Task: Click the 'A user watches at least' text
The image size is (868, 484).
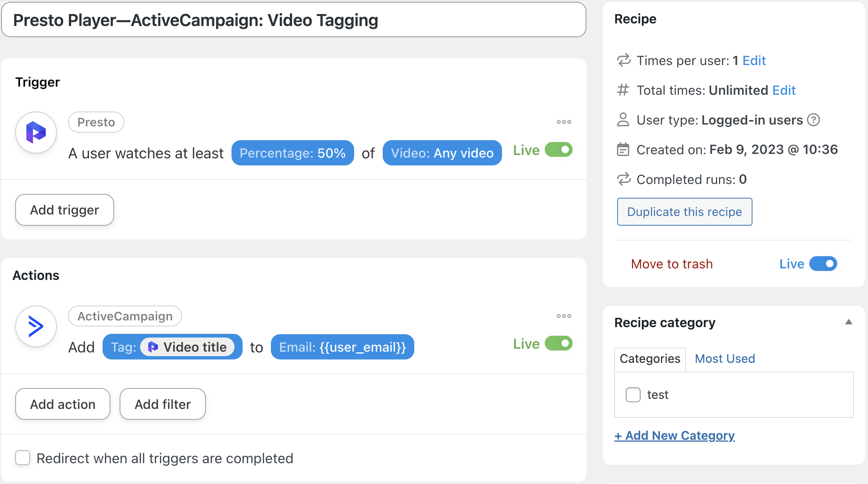Action: point(146,153)
